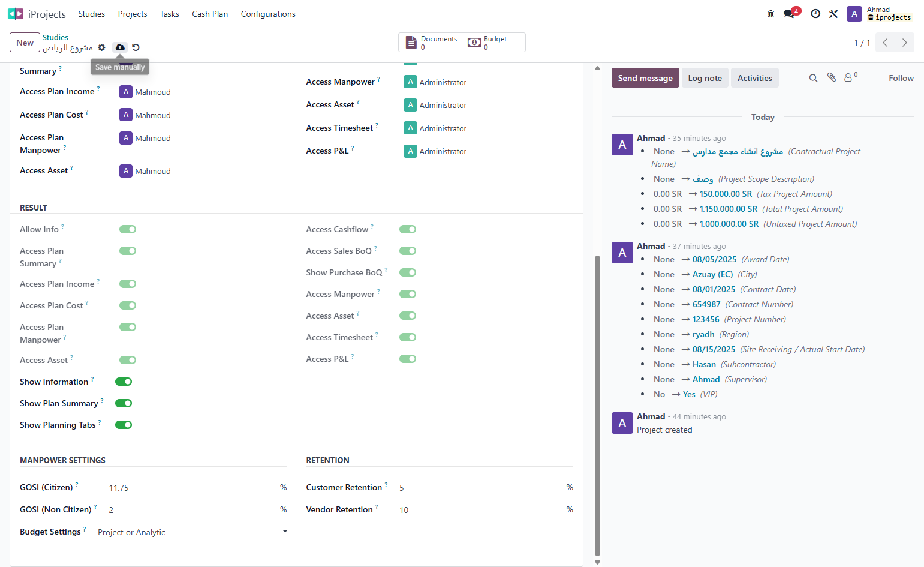Image resolution: width=924 pixels, height=567 pixels.
Task: Click the form vertical scrollbar thumb
Action: (x=597, y=406)
